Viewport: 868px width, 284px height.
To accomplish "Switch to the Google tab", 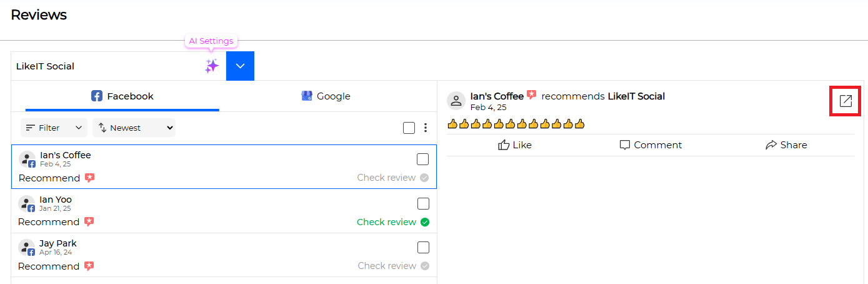I will coord(326,96).
